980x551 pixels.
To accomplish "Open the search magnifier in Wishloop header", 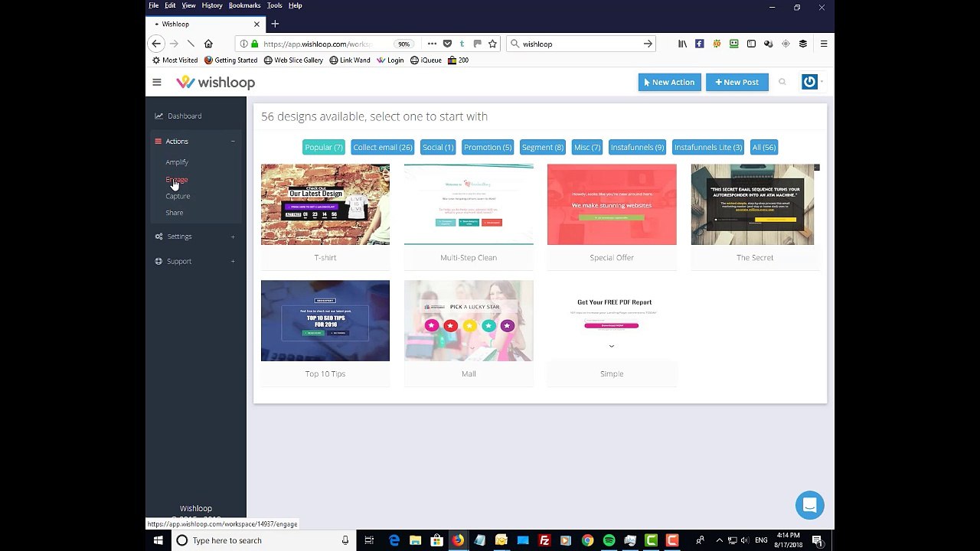I will 782,82.
